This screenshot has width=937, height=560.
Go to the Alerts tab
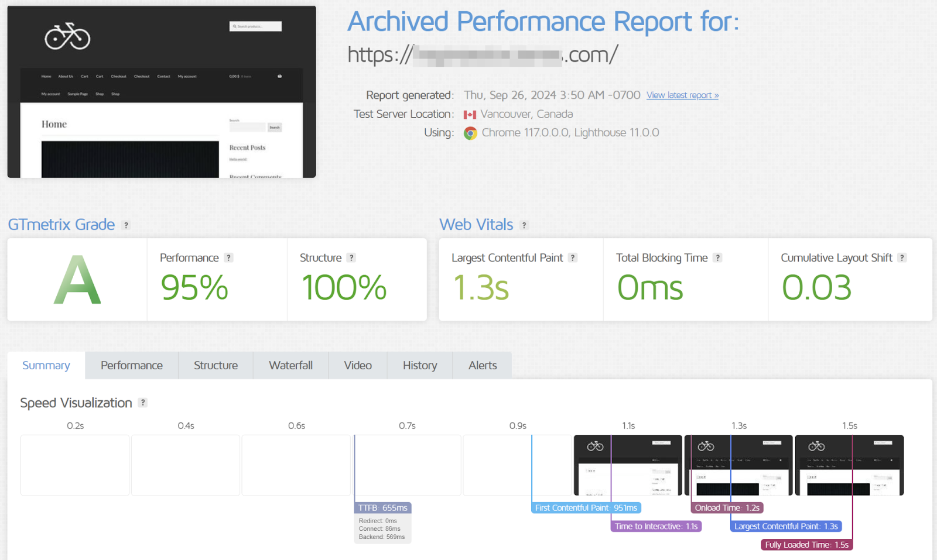coord(483,365)
